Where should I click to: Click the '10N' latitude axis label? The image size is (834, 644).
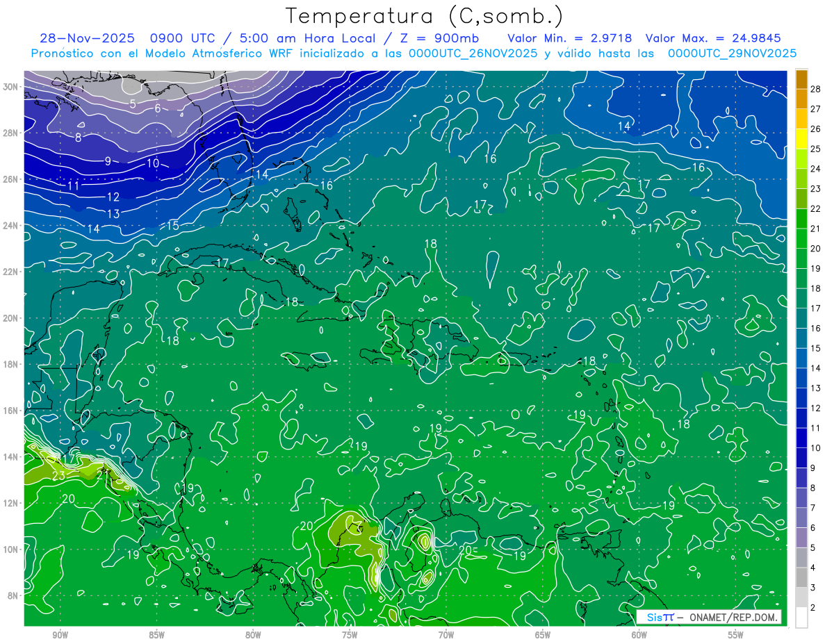tap(11, 550)
